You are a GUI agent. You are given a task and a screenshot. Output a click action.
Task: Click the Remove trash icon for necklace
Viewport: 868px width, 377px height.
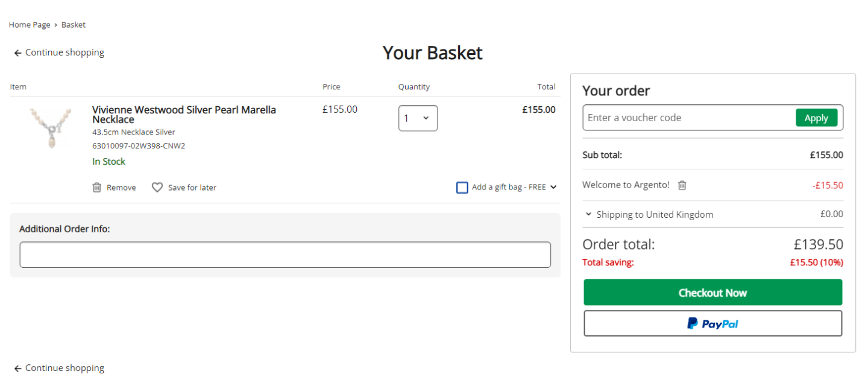pyautogui.click(x=96, y=188)
